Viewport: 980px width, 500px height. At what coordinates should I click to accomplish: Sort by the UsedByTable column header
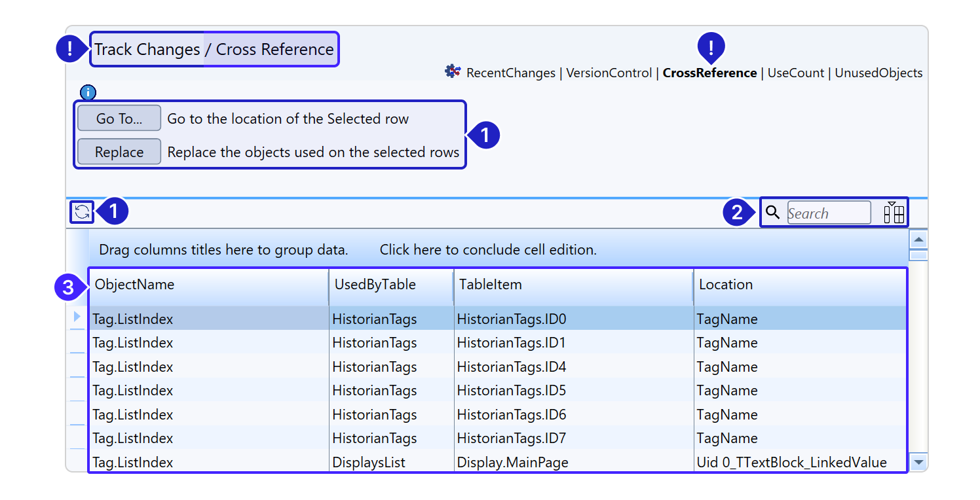coord(390,285)
